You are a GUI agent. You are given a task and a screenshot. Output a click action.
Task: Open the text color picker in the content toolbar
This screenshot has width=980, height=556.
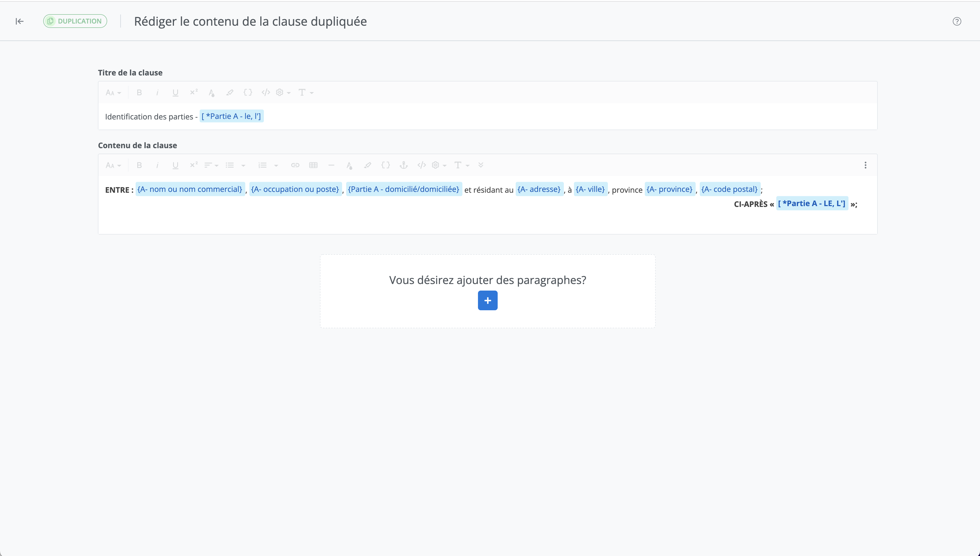click(x=349, y=165)
